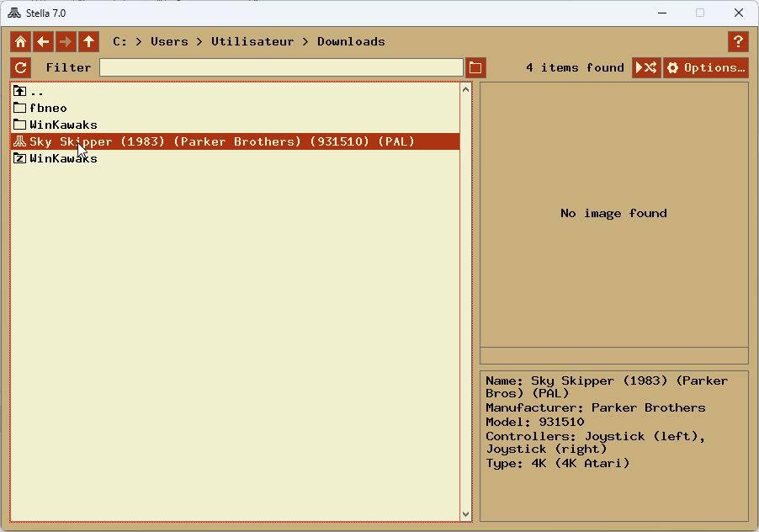
Task: Click the zip icon beside WinKawaks archive
Action: (19, 157)
